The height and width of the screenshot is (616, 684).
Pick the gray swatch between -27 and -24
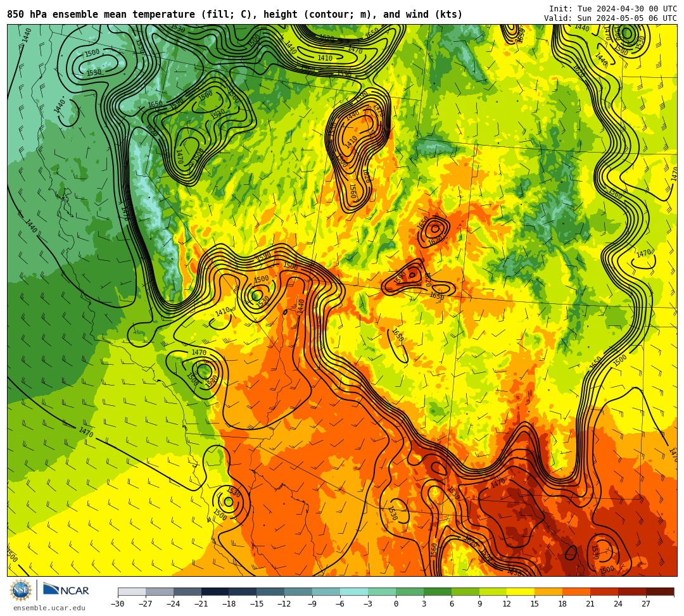[x=160, y=591]
